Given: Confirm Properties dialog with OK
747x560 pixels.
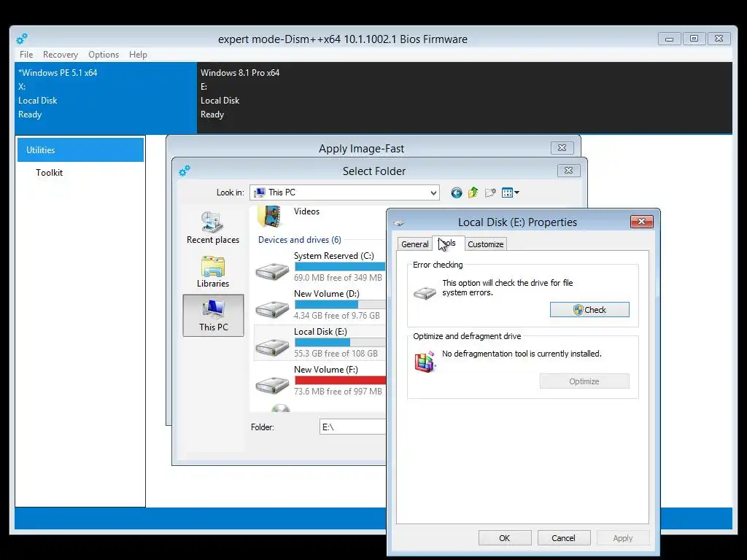Looking at the screenshot, I should point(505,538).
